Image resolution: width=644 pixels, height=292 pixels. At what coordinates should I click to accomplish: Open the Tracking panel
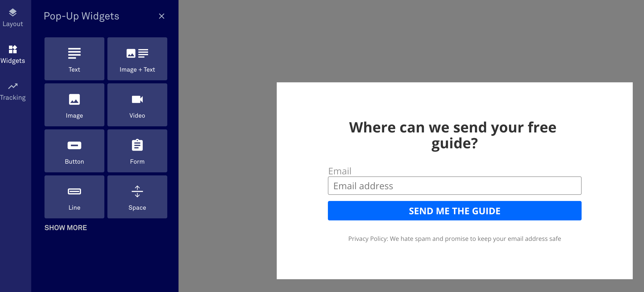point(13,91)
